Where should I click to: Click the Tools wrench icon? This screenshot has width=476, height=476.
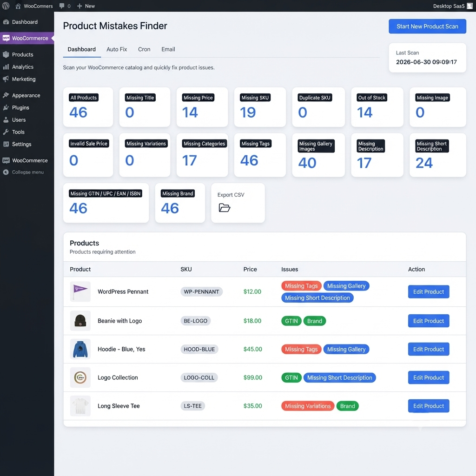pyautogui.click(x=6, y=132)
